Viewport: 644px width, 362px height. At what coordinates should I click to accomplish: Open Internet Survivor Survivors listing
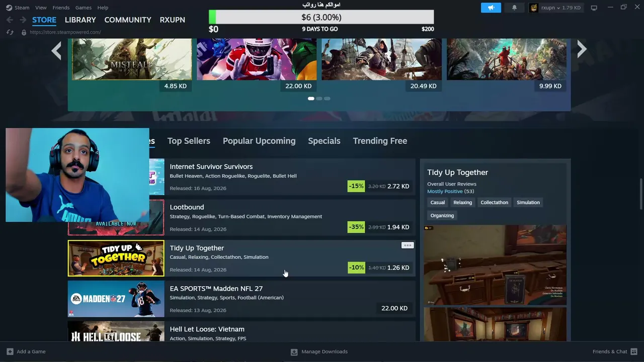(x=282, y=177)
